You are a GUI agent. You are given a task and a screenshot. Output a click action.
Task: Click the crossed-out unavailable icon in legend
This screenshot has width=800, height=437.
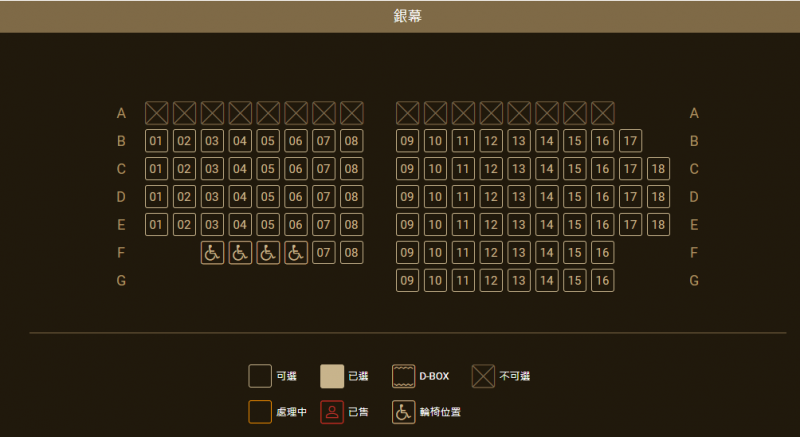click(483, 376)
